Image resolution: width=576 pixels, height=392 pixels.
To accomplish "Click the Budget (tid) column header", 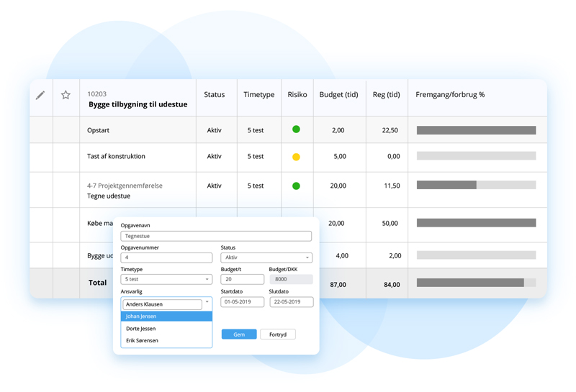I will [338, 95].
